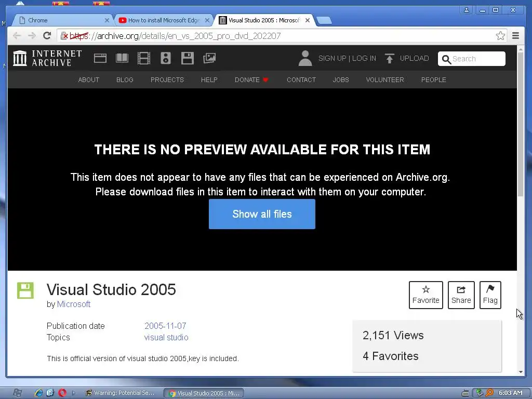Click the second quick launch browser icon

tap(50, 393)
